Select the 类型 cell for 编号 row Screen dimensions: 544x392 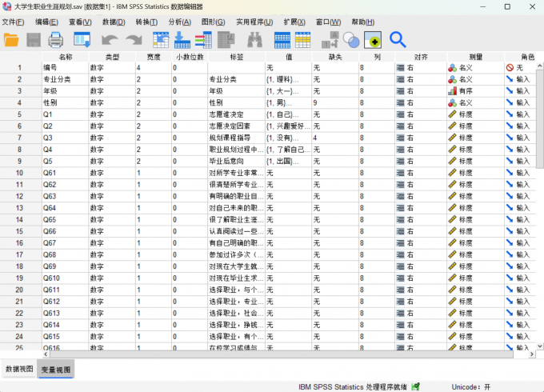pos(110,68)
